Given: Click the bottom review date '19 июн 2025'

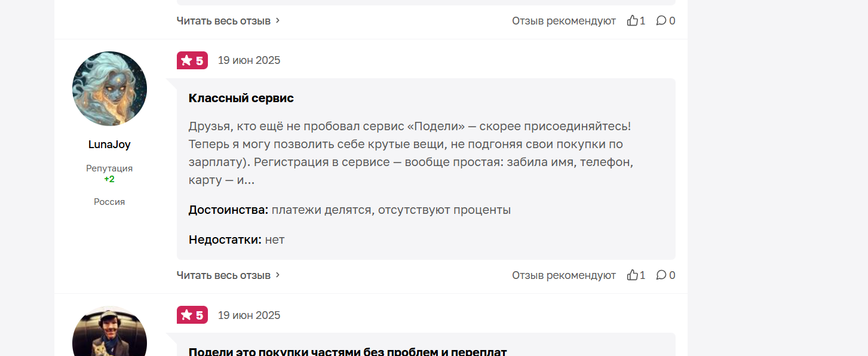Looking at the screenshot, I should click(249, 315).
